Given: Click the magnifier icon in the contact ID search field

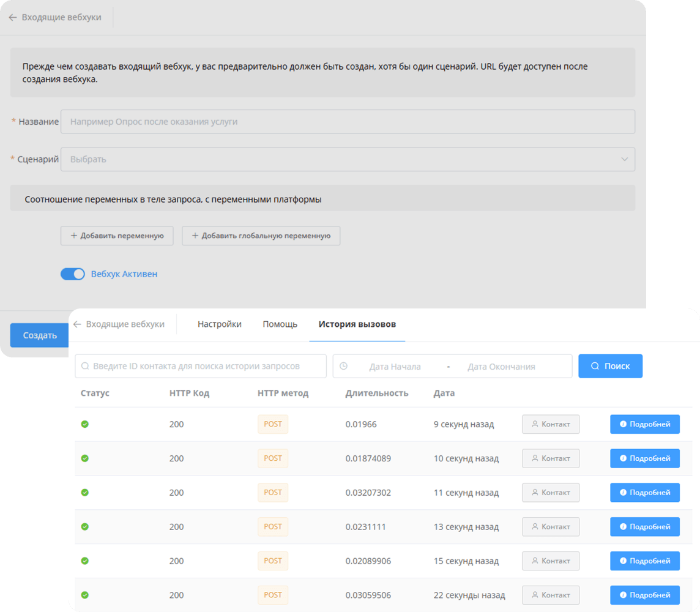Looking at the screenshot, I should (x=85, y=366).
